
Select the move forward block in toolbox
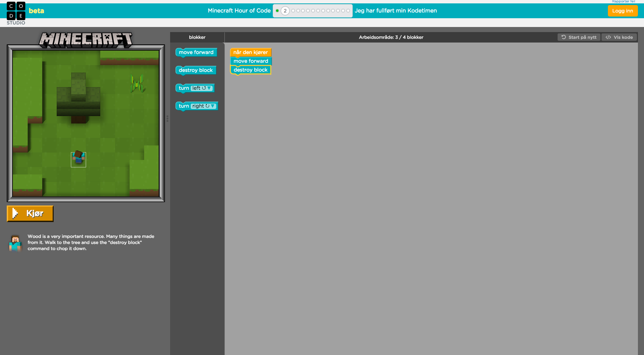(x=196, y=52)
